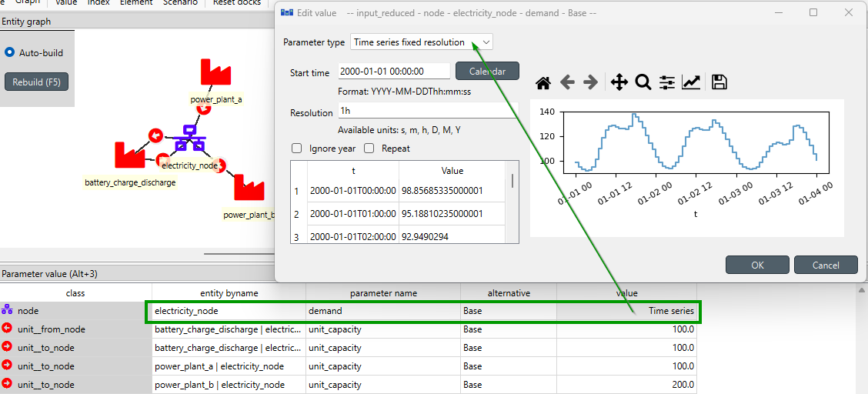The image size is (868, 394).
Task: Select the electricity_node graph icon
Action: tap(189, 139)
